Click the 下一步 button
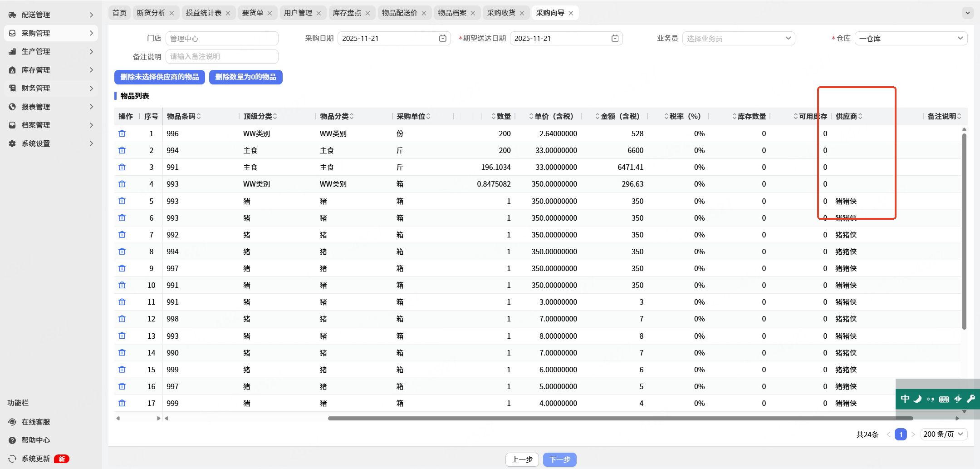The height and width of the screenshot is (469, 980). [x=559, y=459]
